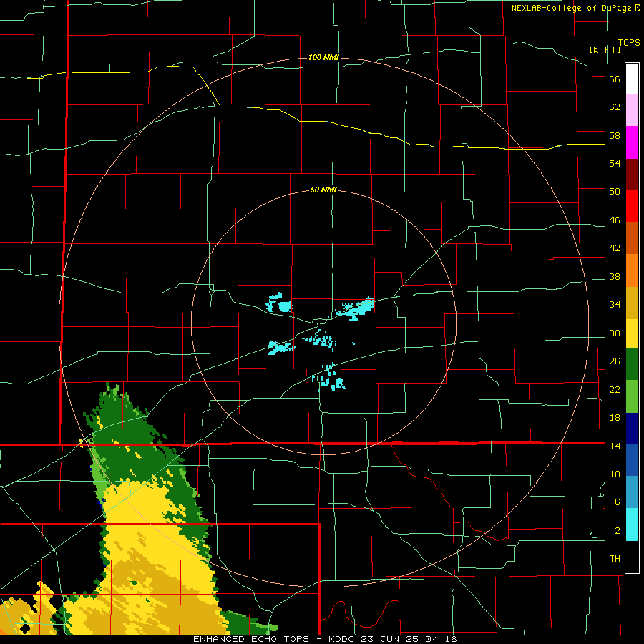
Task: Select the bright yellow legend swatch
Action: click(x=632, y=333)
